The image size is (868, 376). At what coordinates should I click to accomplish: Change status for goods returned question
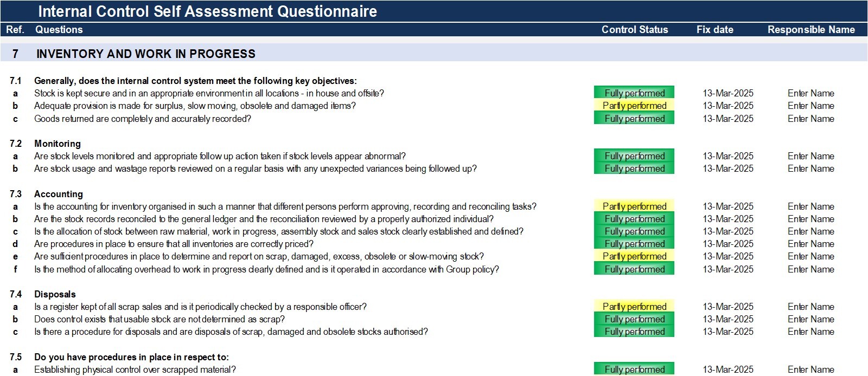tap(634, 118)
